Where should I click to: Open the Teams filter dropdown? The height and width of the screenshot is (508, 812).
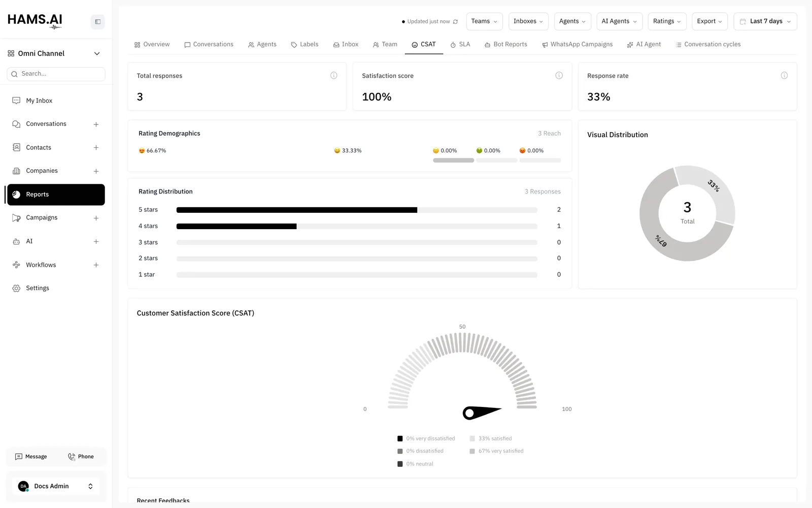coord(484,21)
